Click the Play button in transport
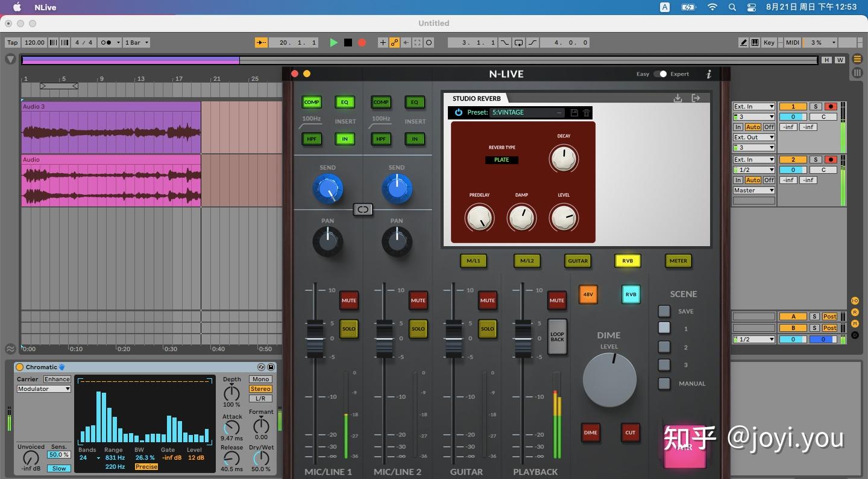The width and height of the screenshot is (868, 479). (x=333, y=43)
